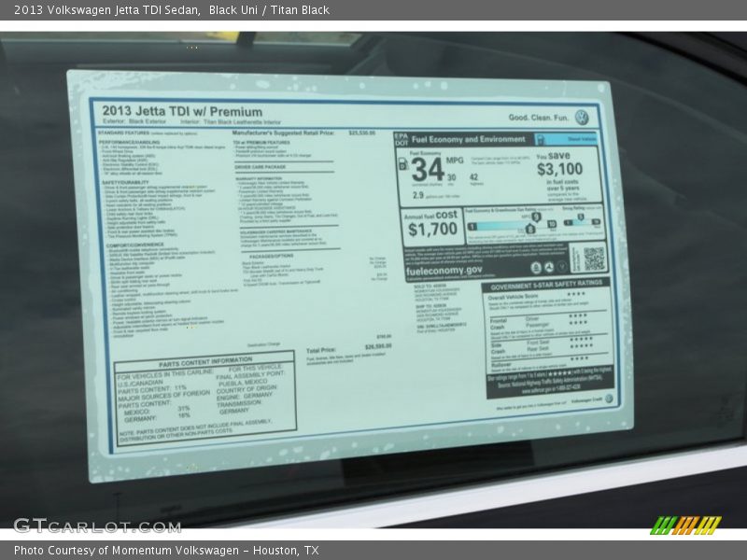Click the 'Frontal Crash' rating label

pyautogui.click(x=498, y=324)
